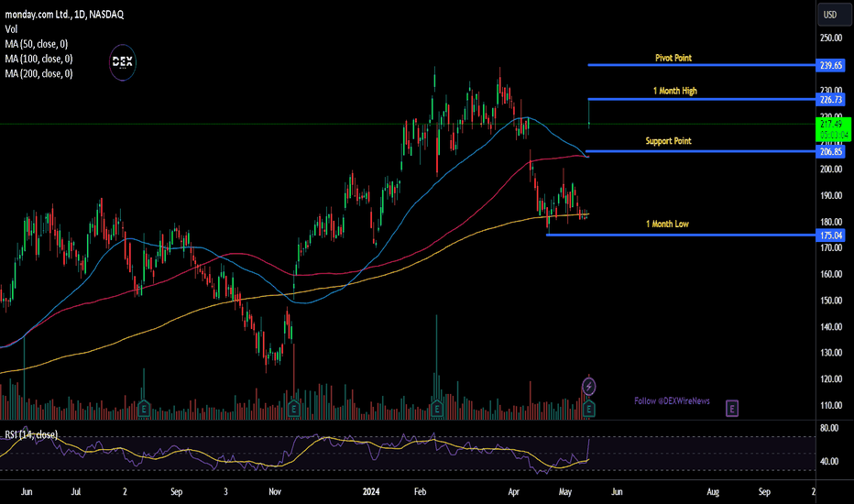This screenshot has height=504, width=854.
Task: Click the lightning bolt news marker
Action: point(588,387)
